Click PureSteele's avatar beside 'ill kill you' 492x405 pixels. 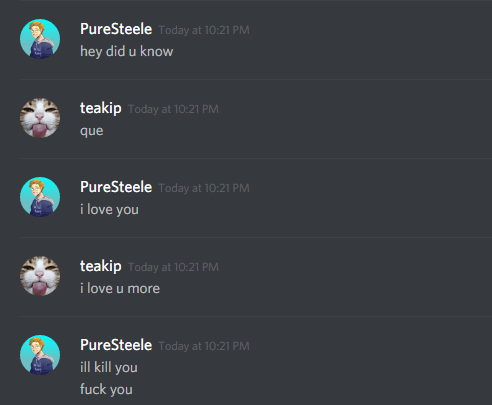pyautogui.click(x=40, y=355)
